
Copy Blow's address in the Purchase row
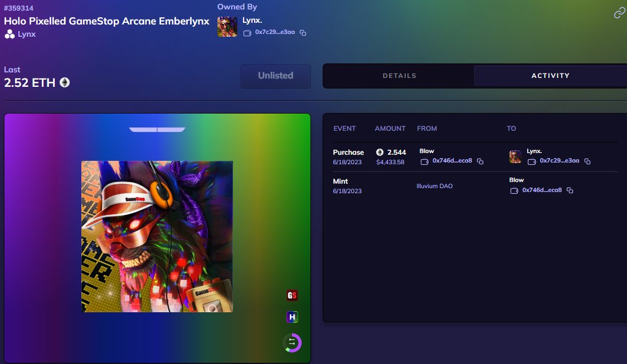coord(480,161)
